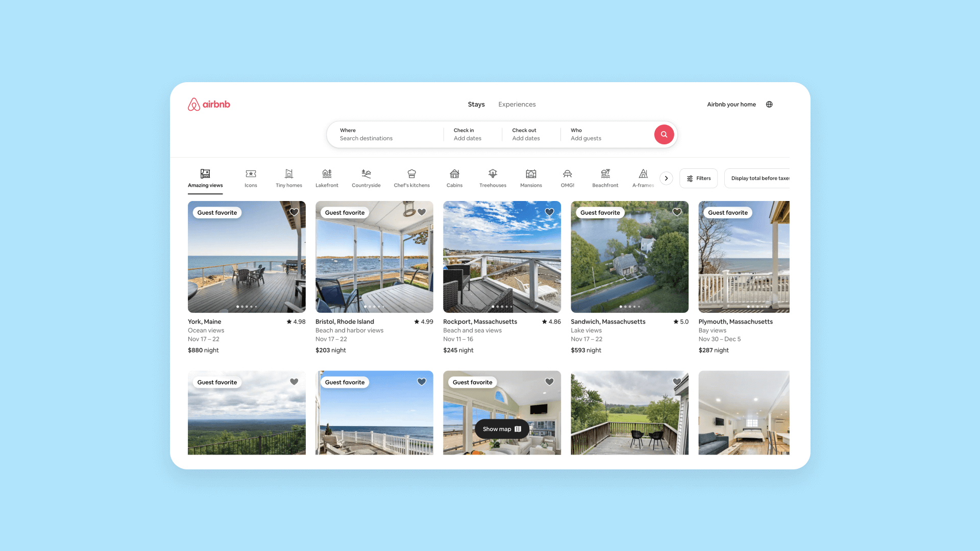Toggle Display total before taxes
Screen dimensions: 980x551
click(x=761, y=178)
